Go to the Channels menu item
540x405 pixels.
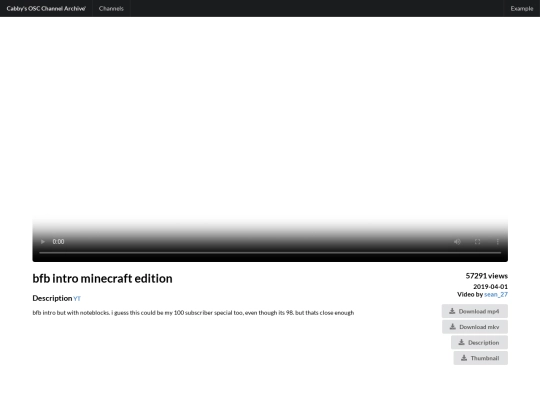coord(111,9)
